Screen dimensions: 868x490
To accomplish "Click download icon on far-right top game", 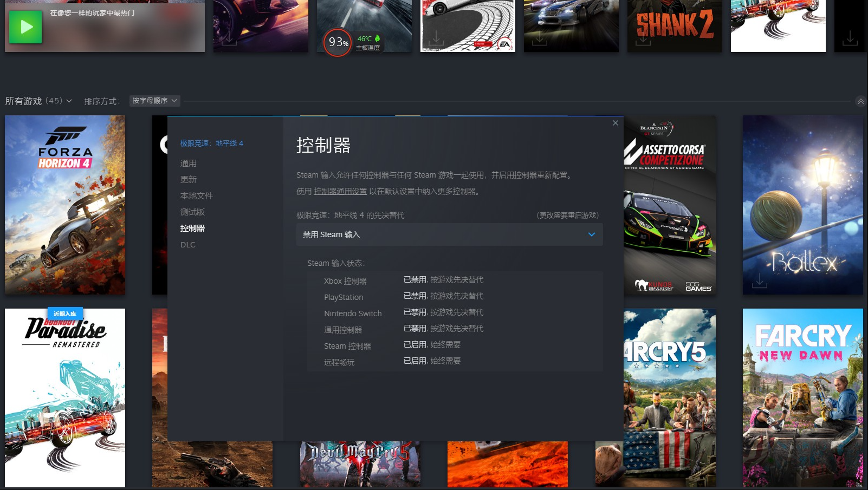I will click(x=850, y=38).
